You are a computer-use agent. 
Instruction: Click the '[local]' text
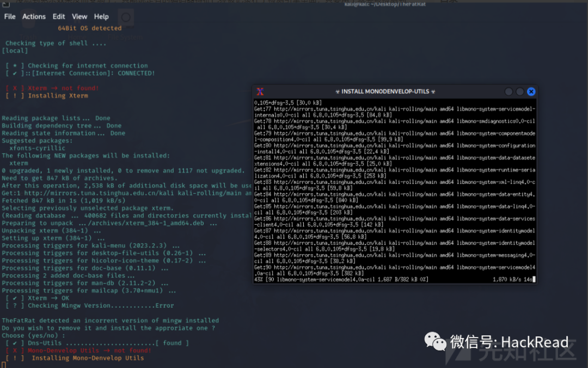(x=15, y=51)
